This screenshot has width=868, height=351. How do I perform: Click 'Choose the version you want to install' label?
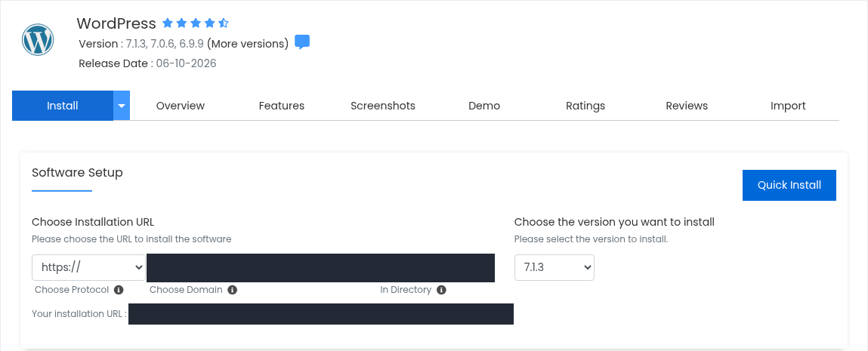tap(614, 222)
